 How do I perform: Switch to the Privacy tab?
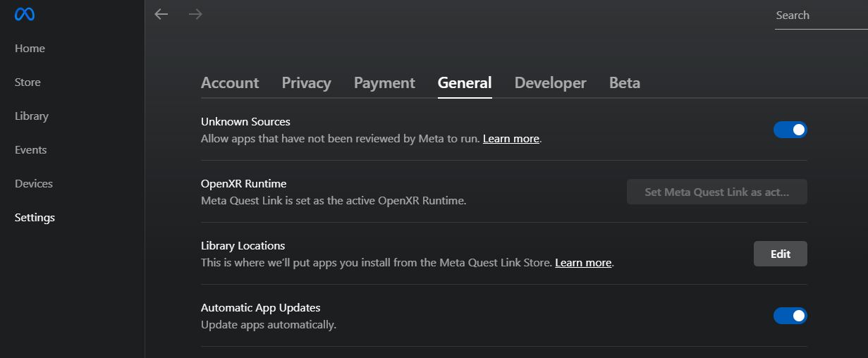tap(306, 83)
